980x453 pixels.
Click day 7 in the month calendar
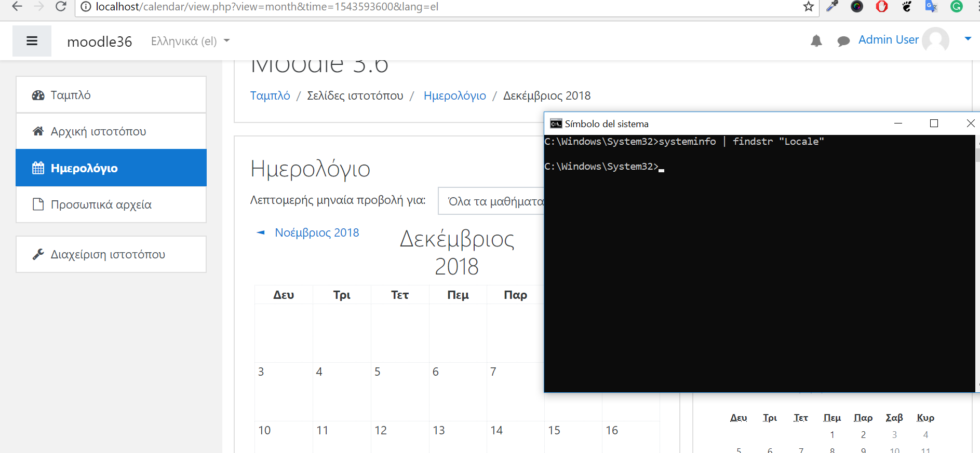point(493,372)
